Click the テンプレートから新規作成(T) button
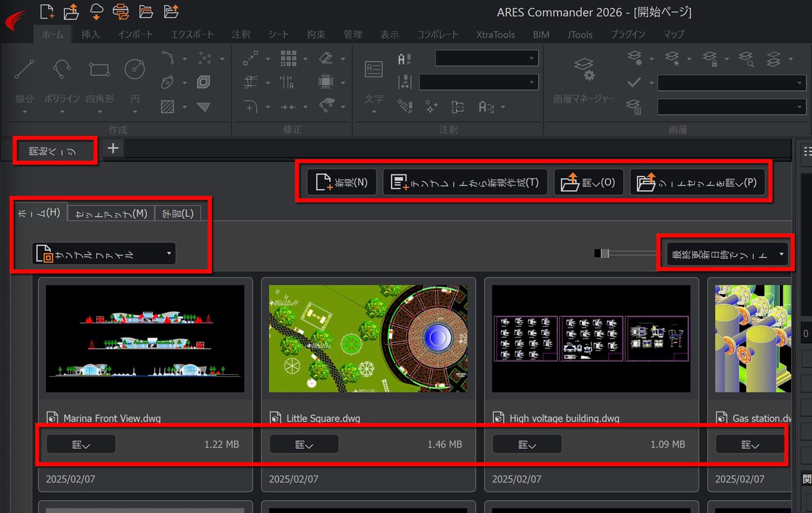Screen dimensions: 812x513 (465, 183)
